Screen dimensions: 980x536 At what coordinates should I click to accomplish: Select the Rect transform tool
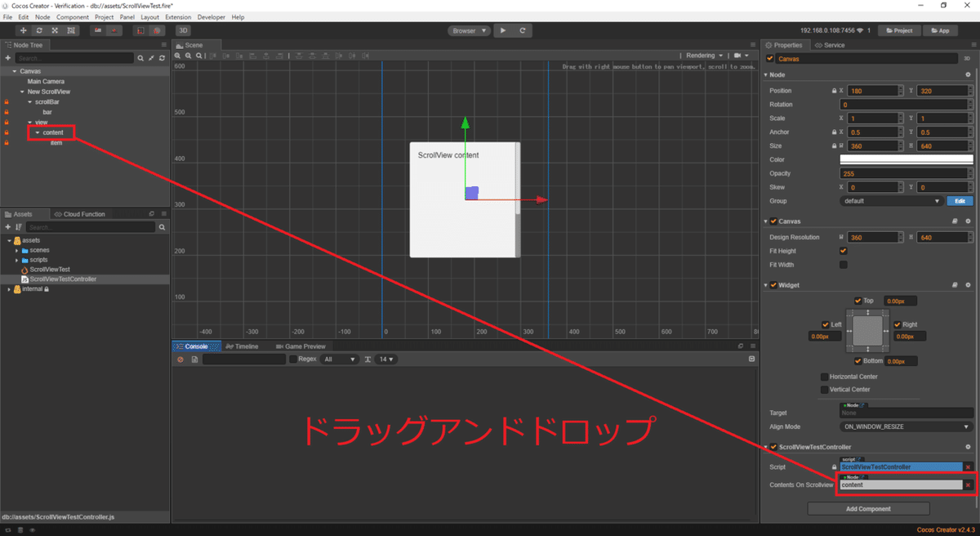[72, 30]
